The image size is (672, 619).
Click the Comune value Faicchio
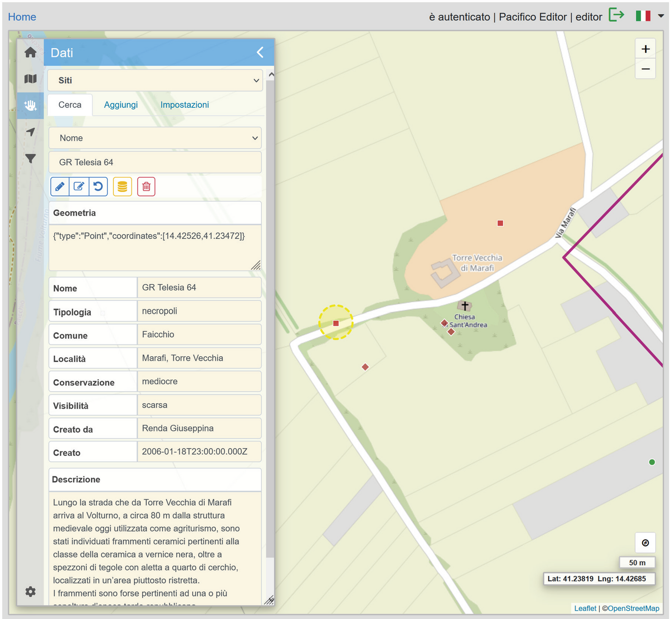click(199, 334)
